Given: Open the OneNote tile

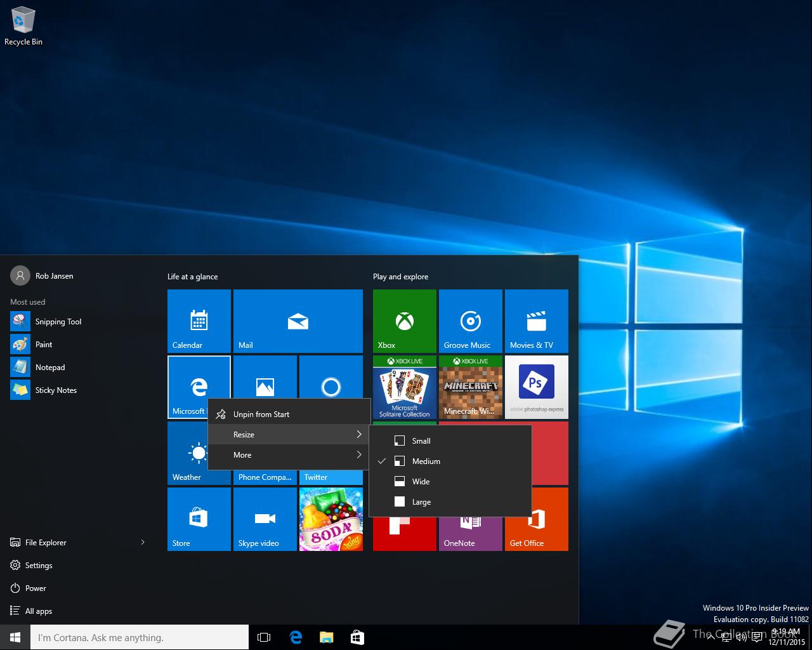Looking at the screenshot, I should pyautogui.click(x=471, y=534).
